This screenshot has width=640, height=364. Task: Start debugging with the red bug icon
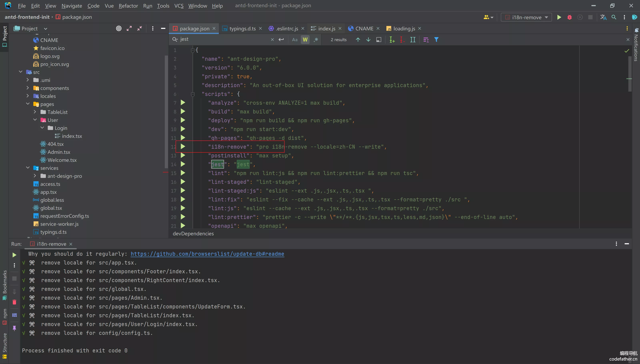click(569, 17)
